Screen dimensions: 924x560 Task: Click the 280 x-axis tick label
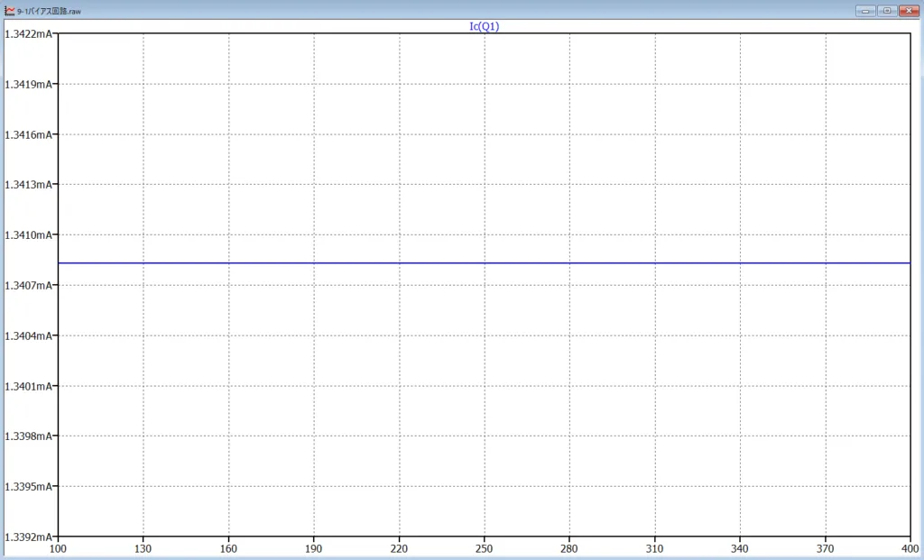tap(569, 547)
